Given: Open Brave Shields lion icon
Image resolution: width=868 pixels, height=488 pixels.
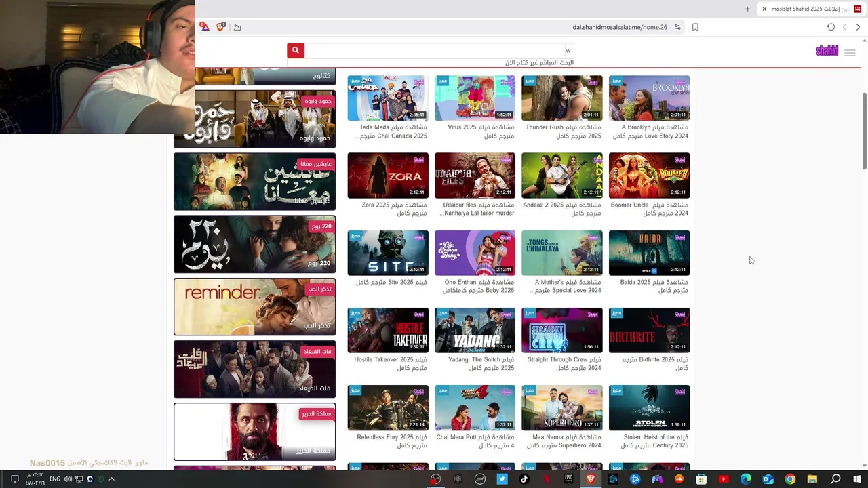Looking at the screenshot, I should tap(220, 27).
